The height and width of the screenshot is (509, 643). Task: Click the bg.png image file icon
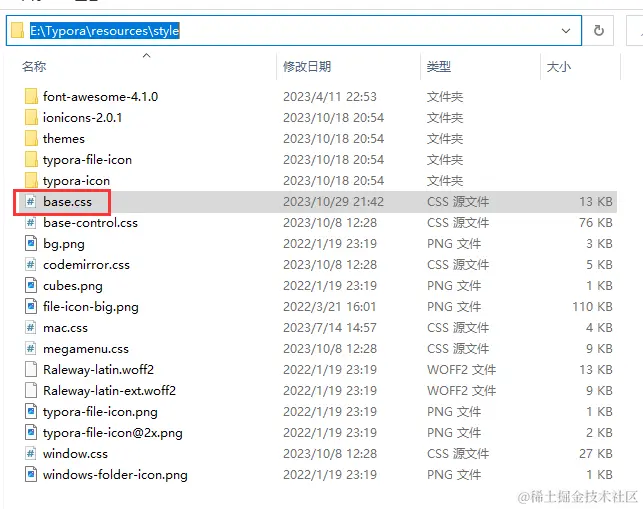pos(31,243)
